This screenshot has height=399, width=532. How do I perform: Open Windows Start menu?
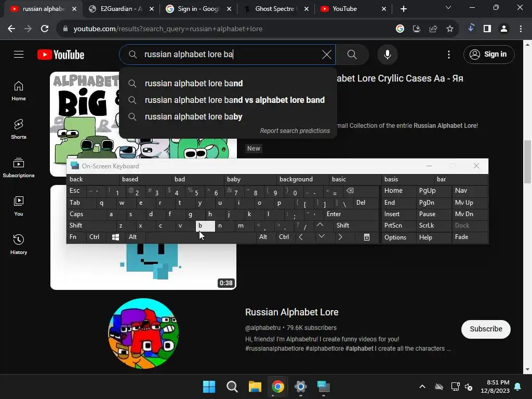point(209,387)
